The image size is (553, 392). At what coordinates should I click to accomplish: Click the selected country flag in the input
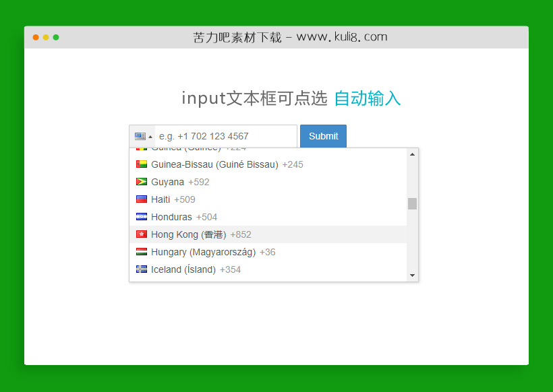click(140, 135)
